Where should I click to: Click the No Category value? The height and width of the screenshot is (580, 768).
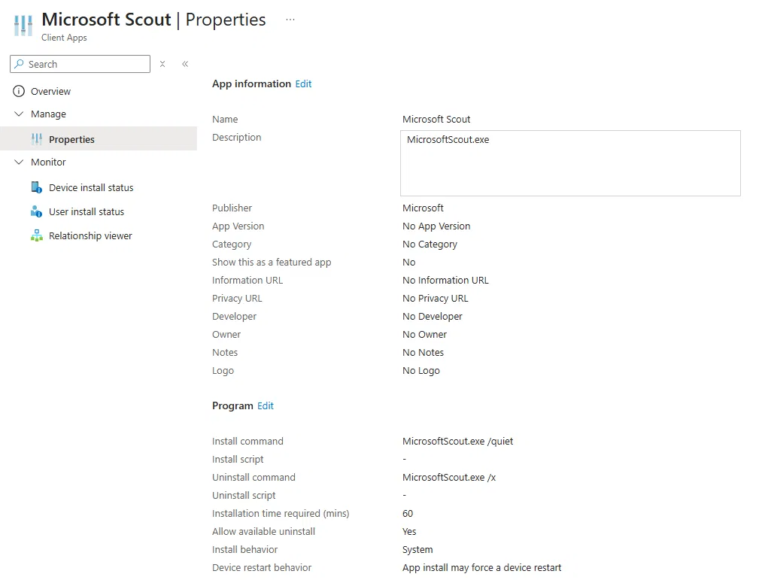click(430, 244)
